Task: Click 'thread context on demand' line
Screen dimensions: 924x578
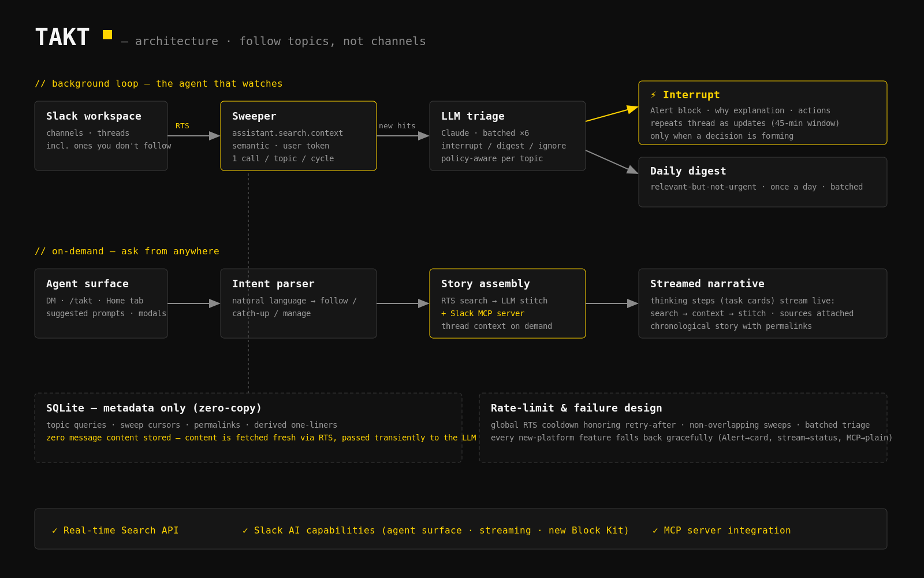Action: [x=497, y=326]
